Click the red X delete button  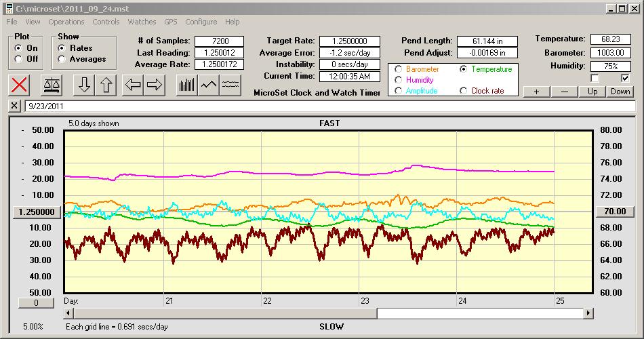pos(19,85)
